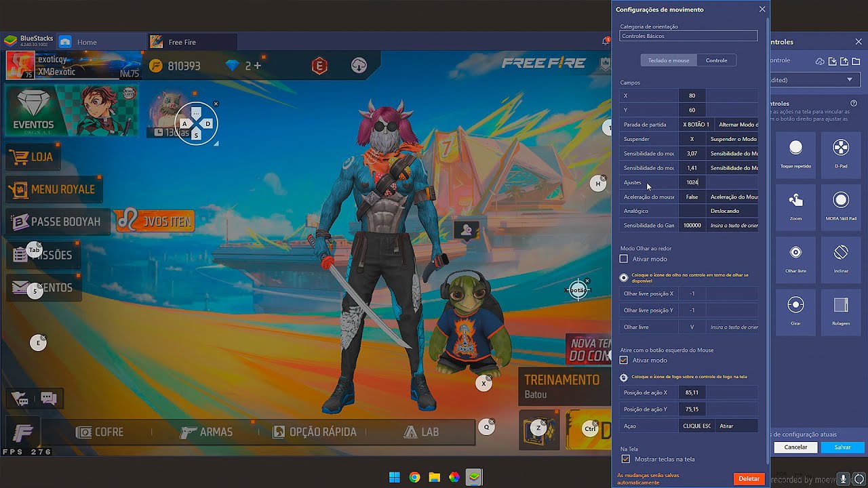Click the diamond currency icon
Screen dimensions: 868x488
[x=233, y=66]
